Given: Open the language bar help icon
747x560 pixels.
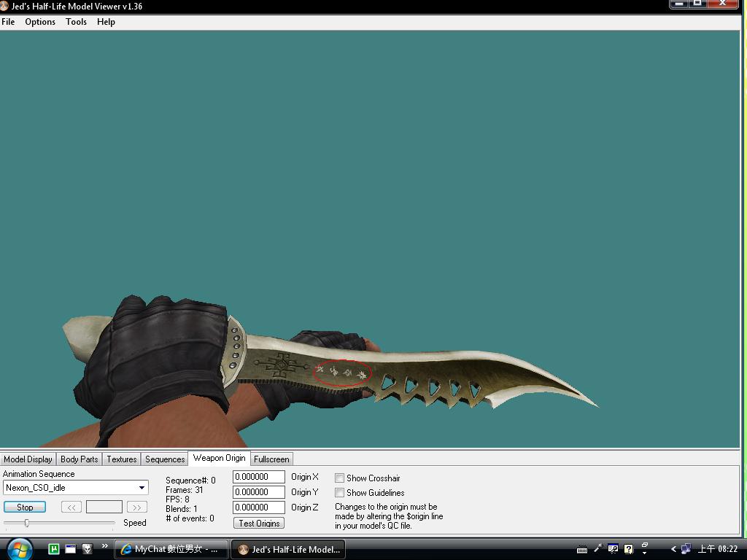Looking at the screenshot, I should pos(628,549).
